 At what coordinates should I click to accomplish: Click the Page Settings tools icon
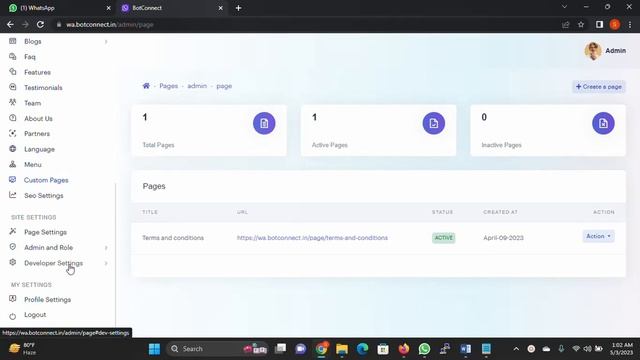(13, 231)
